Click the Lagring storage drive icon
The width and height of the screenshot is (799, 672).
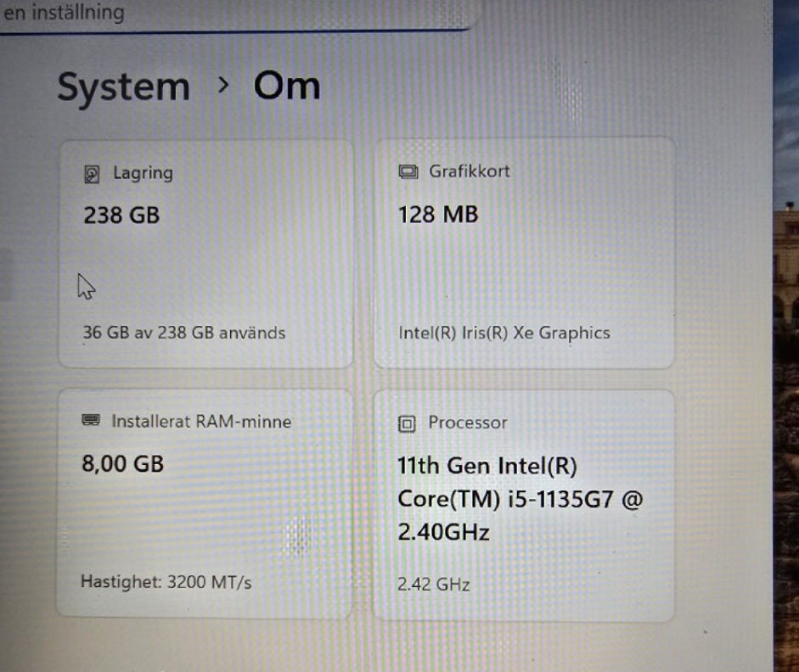click(x=93, y=174)
